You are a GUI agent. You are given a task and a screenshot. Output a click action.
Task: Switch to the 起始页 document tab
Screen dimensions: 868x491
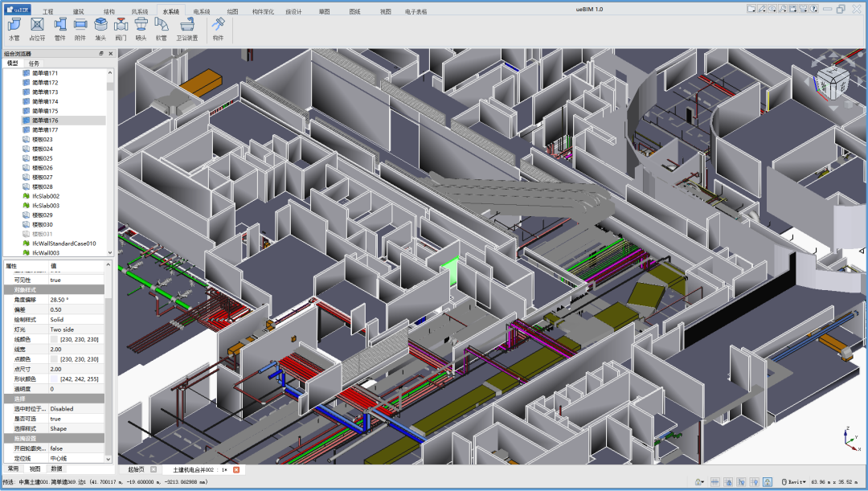point(137,469)
